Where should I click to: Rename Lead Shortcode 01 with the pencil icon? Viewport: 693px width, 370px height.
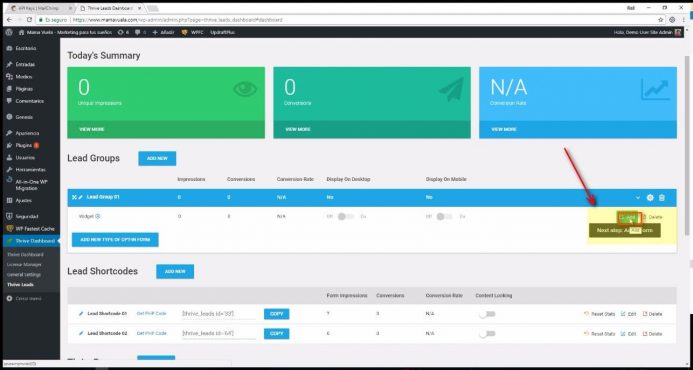coord(81,313)
